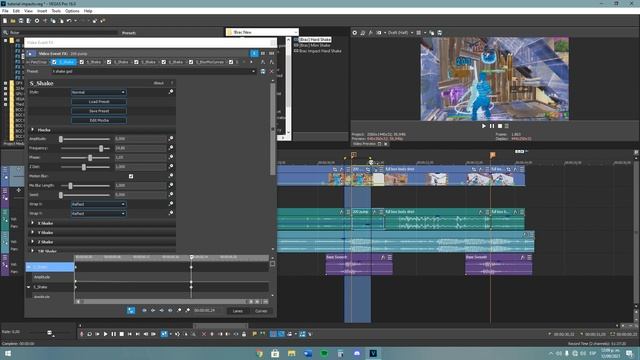
Task: Click the Edit Mocha button
Action: click(99, 120)
